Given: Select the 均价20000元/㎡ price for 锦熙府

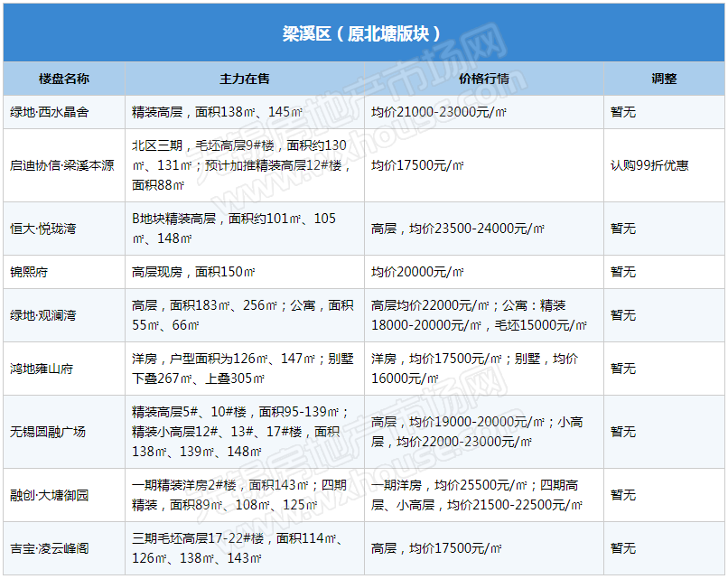Looking at the screenshot, I should pos(417,272).
